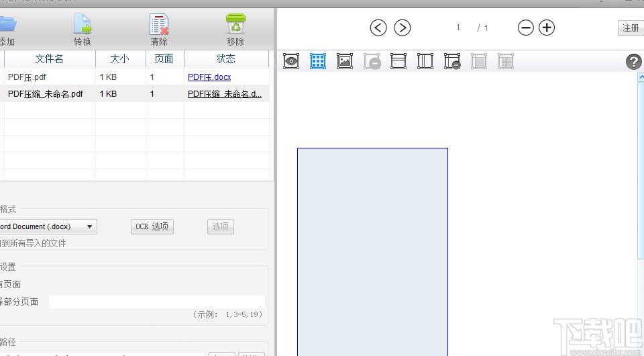
Task: Click the 1 KB size of PDF压.pdf
Action: (108, 77)
